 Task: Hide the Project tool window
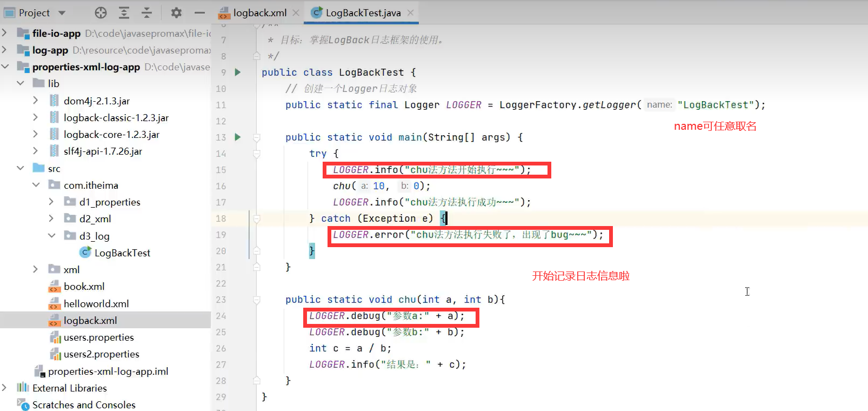click(199, 12)
